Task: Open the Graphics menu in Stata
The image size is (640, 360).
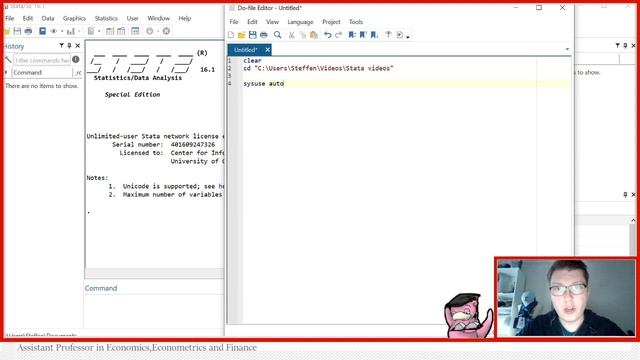Action: click(x=74, y=18)
